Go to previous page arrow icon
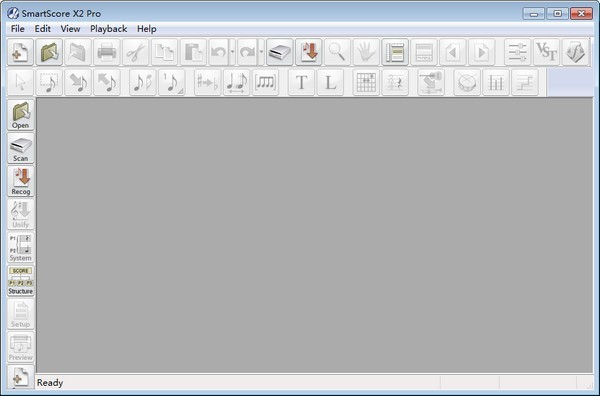The width and height of the screenshot is (600, 396). 453,52
